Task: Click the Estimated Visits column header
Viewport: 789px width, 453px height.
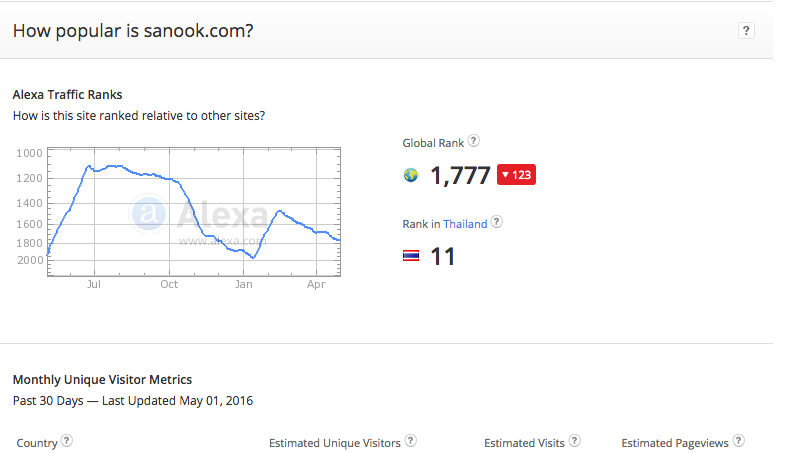Action: (x=524, y=442)
